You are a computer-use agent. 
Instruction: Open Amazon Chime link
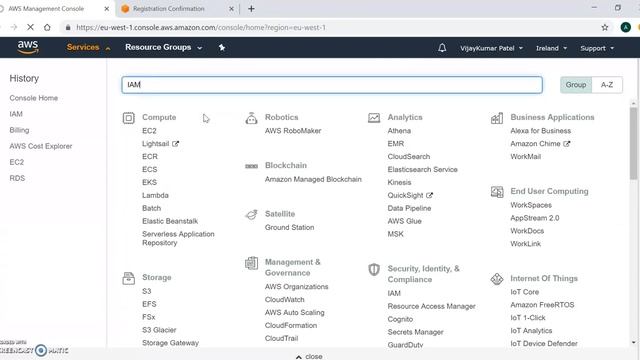[x=540, y=144]
